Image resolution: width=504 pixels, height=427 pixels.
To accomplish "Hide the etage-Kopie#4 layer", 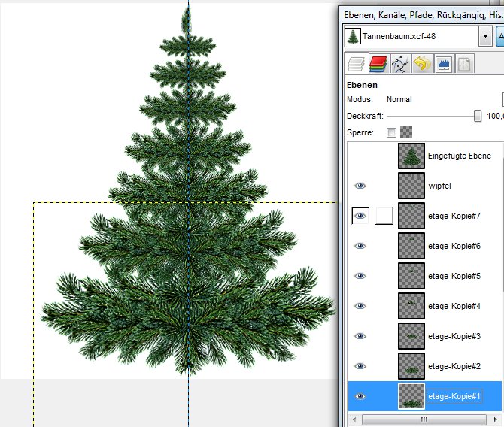I will point(360,306).
